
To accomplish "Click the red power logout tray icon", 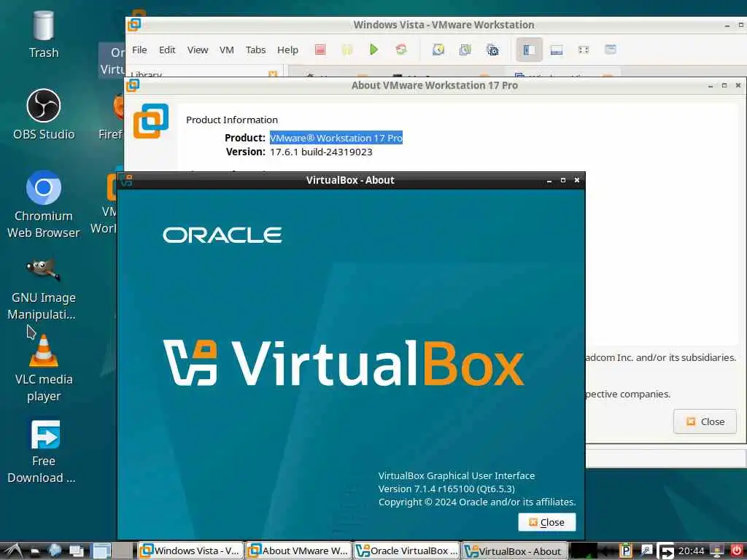I will pyautogui.click(x=736, y=551).
